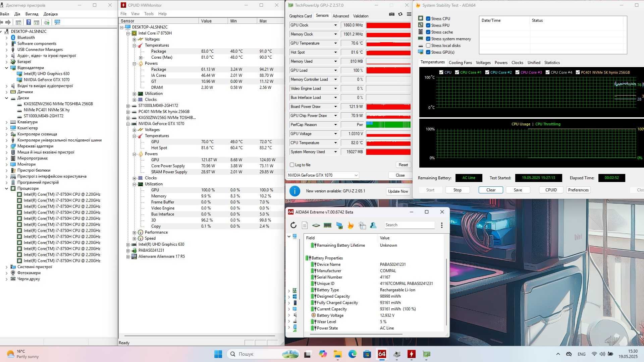Open Microsoft Store from the taskbar
This screenshot has height=362, width=644.
367,354
